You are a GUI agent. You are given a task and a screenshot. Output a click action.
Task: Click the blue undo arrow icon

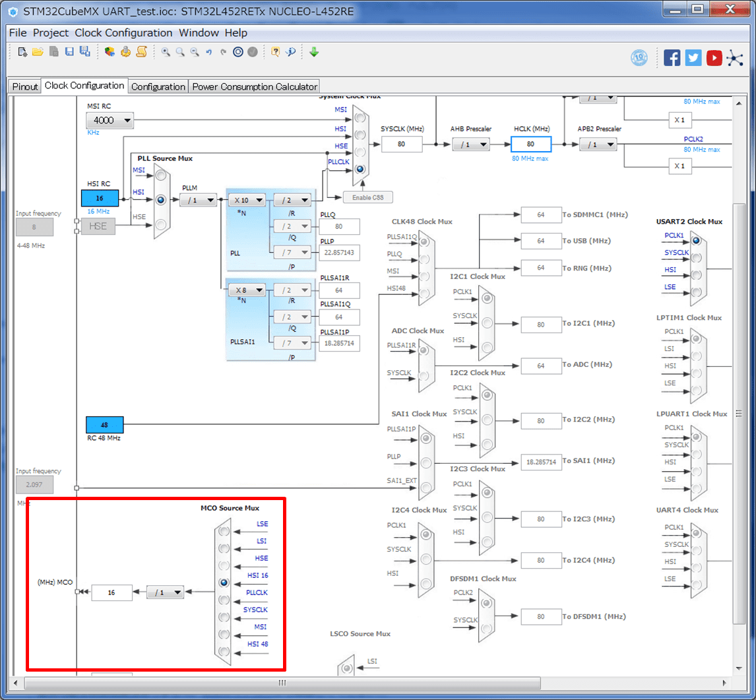click(208, 52)
